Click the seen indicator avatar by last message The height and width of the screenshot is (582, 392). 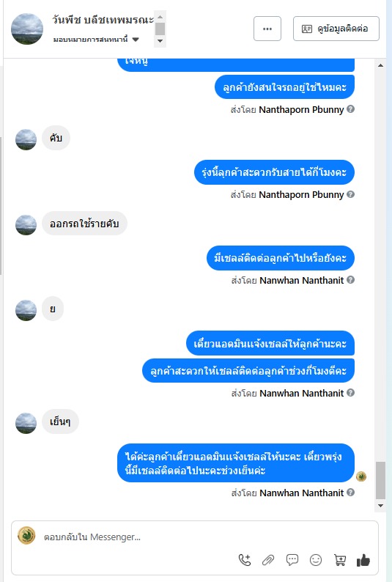(x=361, y=476)
